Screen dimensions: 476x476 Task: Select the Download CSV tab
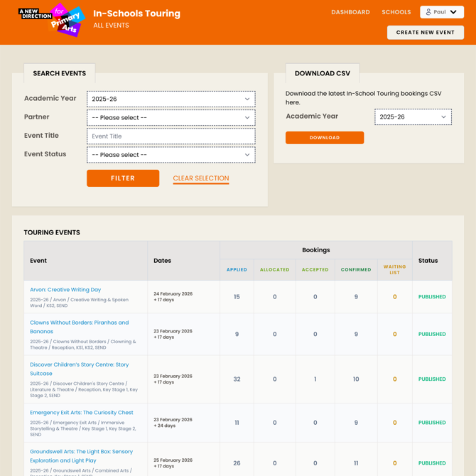[x=323, y=73]
